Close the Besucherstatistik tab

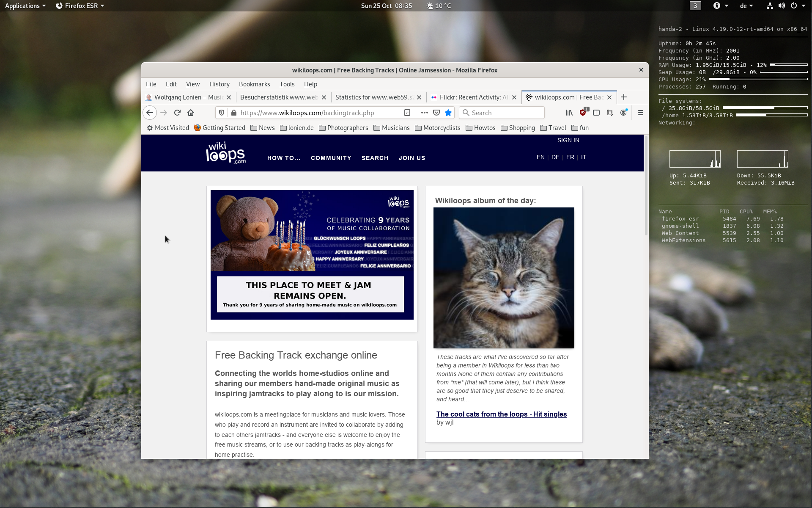pos(324,97)
